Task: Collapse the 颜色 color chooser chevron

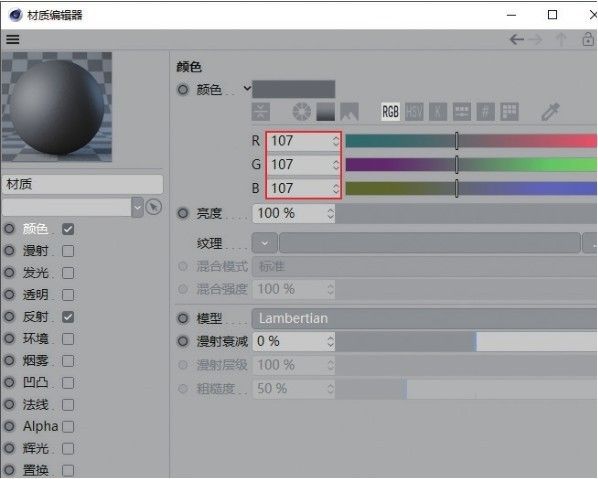Action: point(247,88)
